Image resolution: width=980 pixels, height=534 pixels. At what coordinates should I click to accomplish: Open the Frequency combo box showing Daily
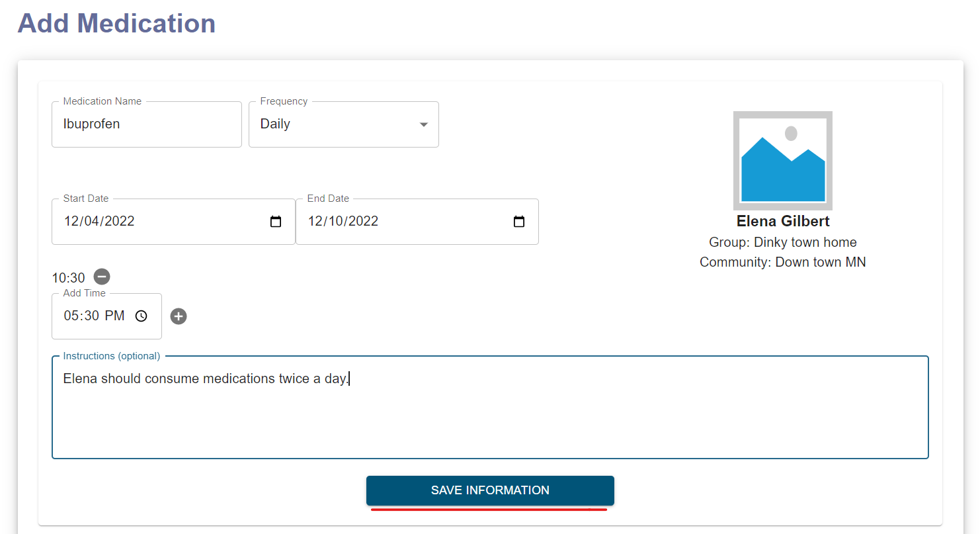point(344,124)
